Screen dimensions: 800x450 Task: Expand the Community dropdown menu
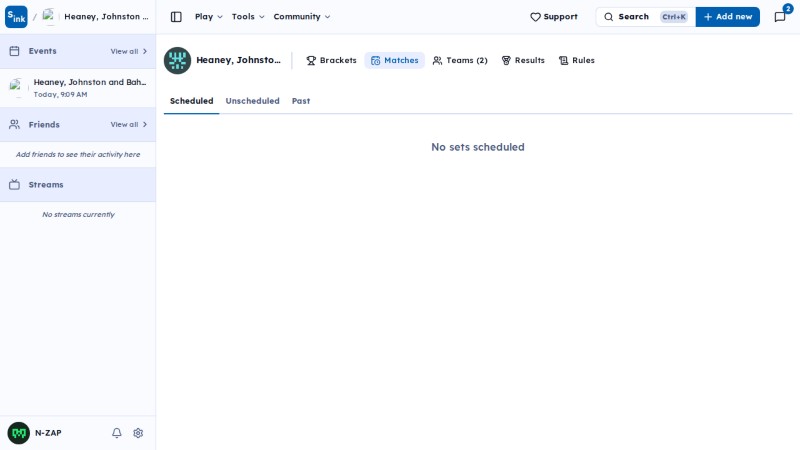(x=302, y=17)
